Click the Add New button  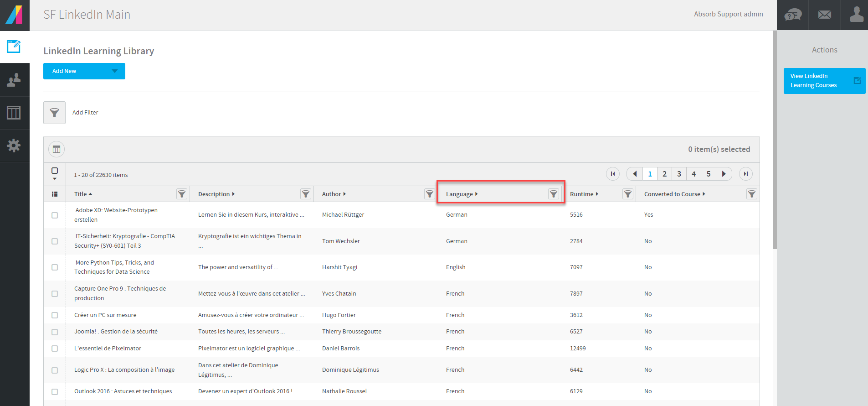tap(84, 71)
